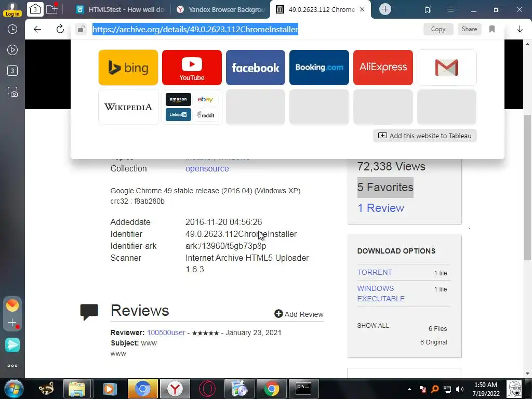Open the Yandex Browser taskbar icon
532x399 pixels.
coord(175,389)
